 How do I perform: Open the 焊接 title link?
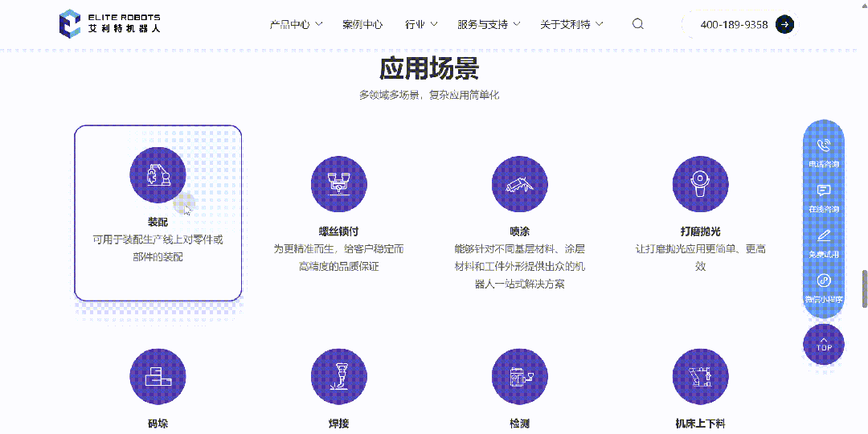pyautogui.click(x=339, y=424)
